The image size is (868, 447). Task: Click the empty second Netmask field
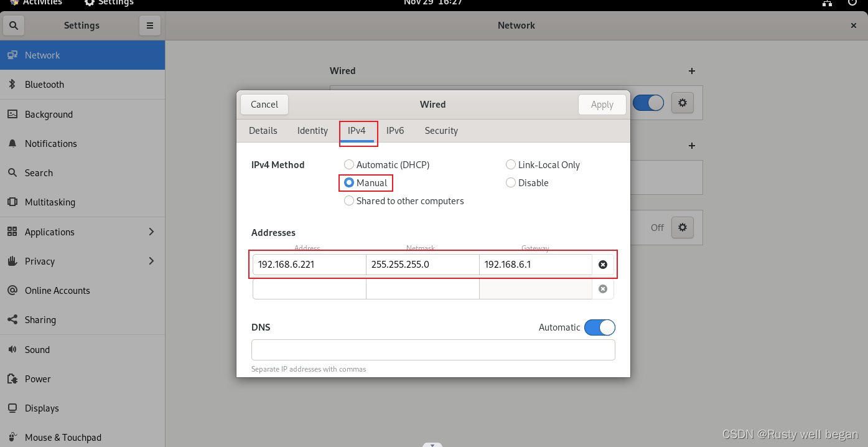click(422, 289)
